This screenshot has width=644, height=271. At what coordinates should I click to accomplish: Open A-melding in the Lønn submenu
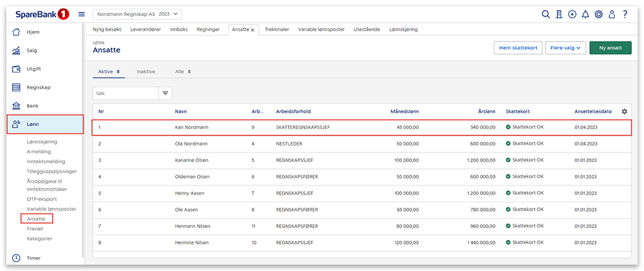(39, 152)
